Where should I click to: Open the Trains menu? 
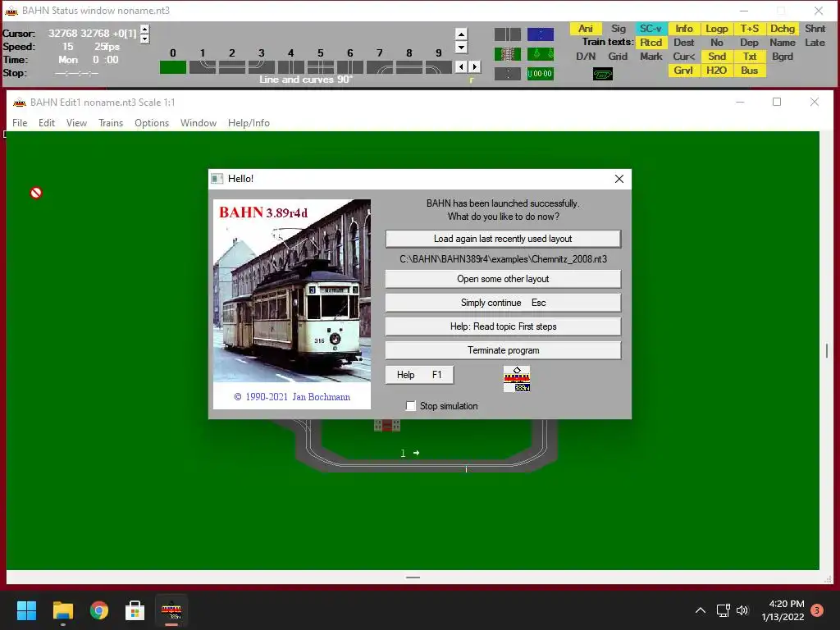pyautogui.click(x=111, y=123)
